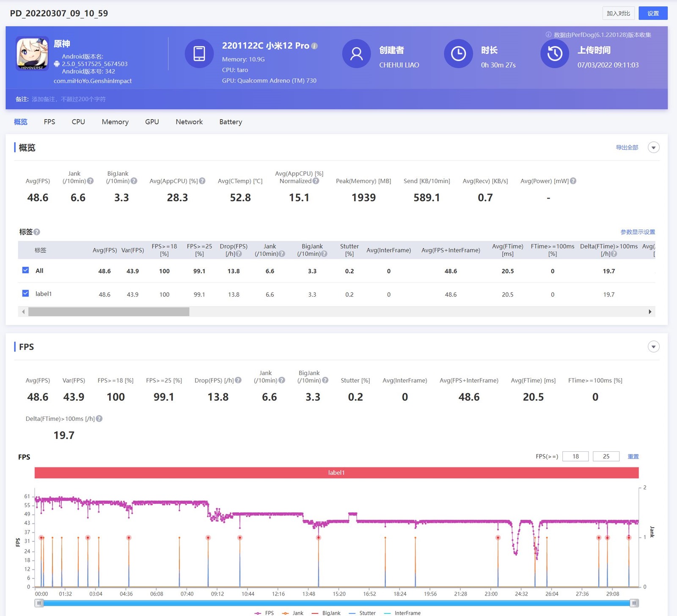
Task: Click help icon beside Avg(Power) [mW]
Action: point(573,181)
